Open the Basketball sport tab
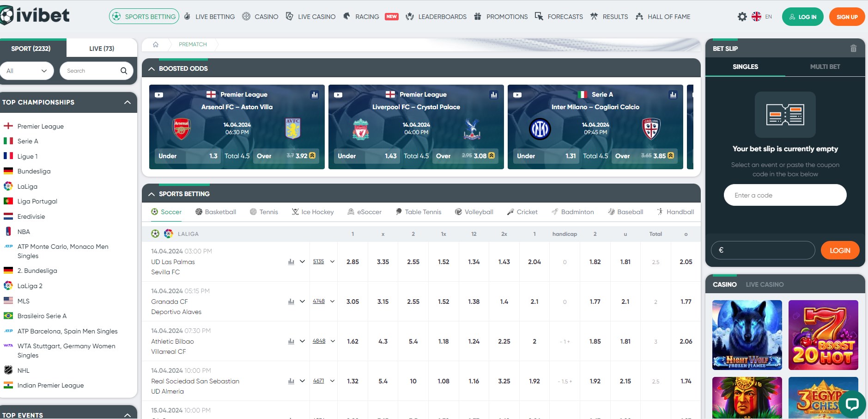868x419 pixels. 216,212
